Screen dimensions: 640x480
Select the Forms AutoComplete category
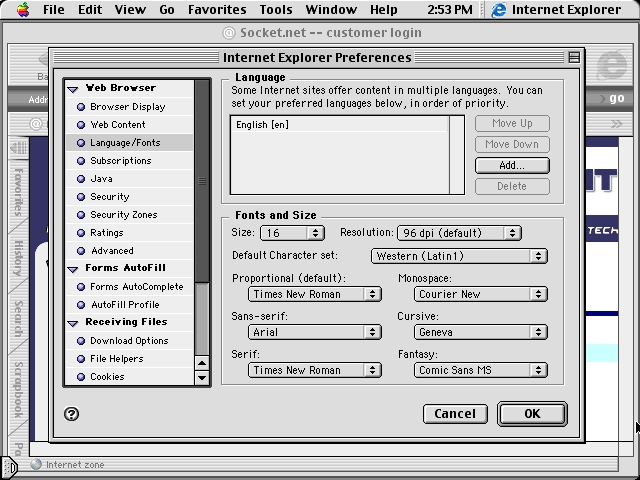(129, 287)
